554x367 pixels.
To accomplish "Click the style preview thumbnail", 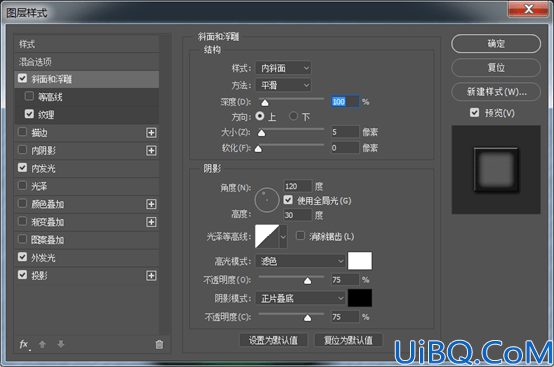I will (496, 170).
